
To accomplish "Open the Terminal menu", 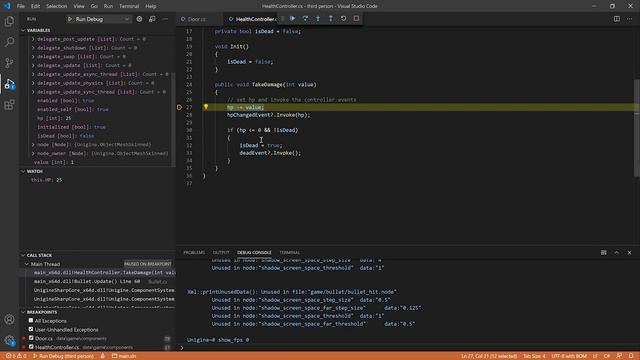I will tap(129, 6).
